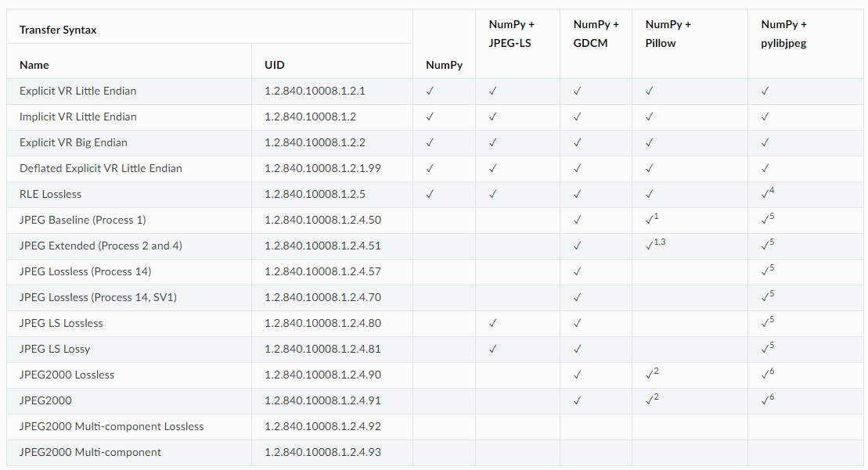Click pylibjpeg checkmark footnote 5 for JPEG Baseline

(x=767, y=219)
